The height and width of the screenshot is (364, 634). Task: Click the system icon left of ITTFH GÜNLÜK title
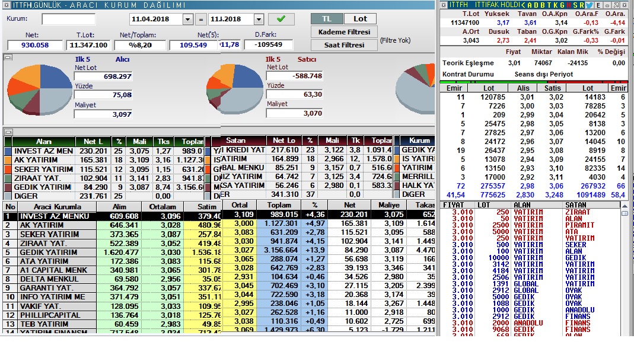pos(6,5)
